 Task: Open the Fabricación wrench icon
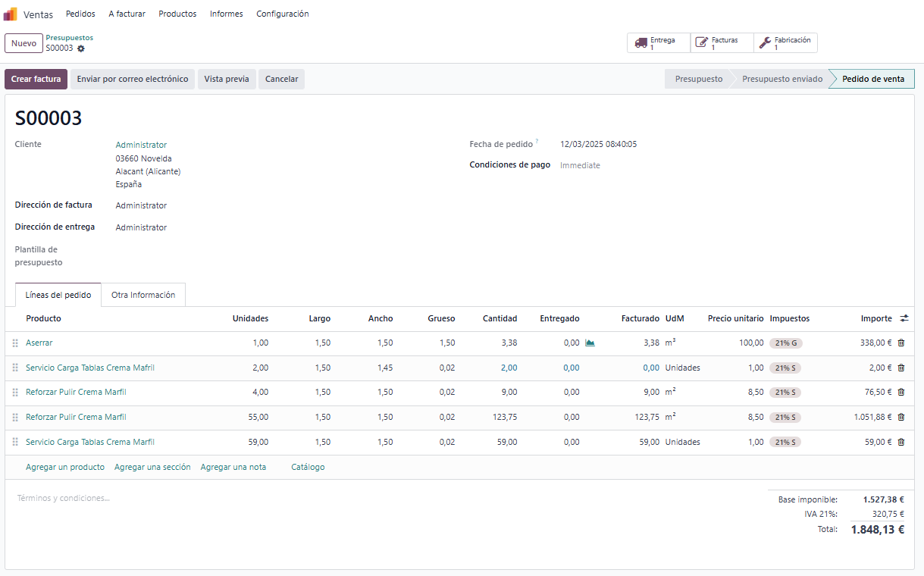[x=766, y=43]
